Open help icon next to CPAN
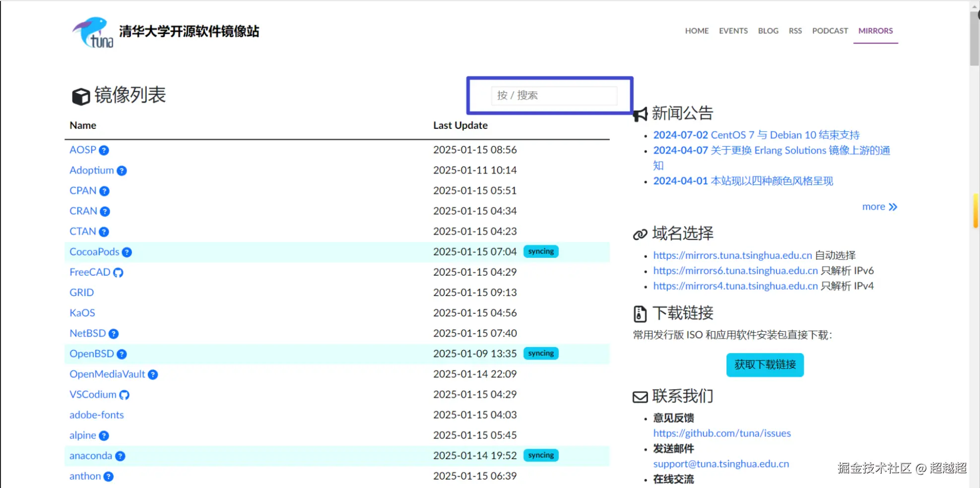 pos(104,191)
